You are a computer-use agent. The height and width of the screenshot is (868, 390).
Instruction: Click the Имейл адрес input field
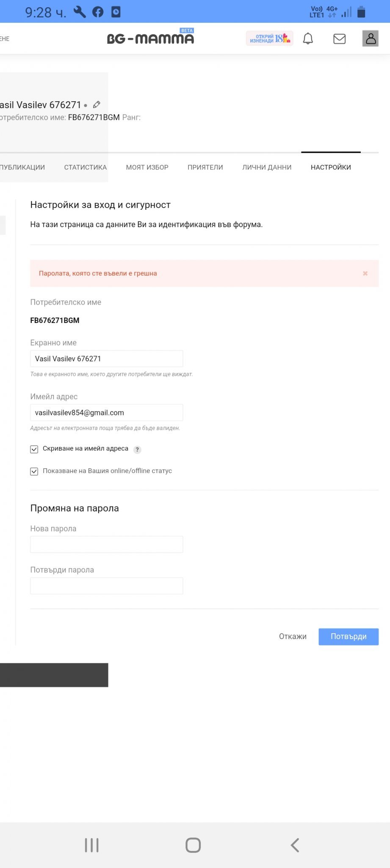(x=106, y=413)
